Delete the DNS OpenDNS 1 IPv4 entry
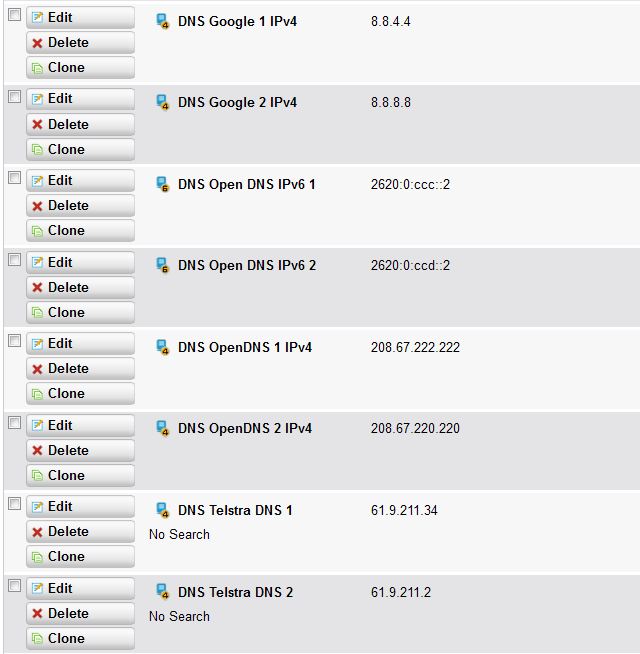 coord(81,369)
